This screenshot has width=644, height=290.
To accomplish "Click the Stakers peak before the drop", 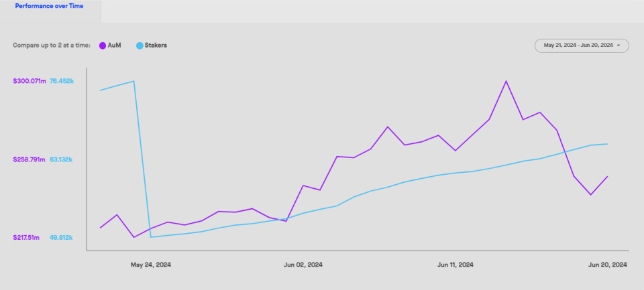I will click(133, 81).
